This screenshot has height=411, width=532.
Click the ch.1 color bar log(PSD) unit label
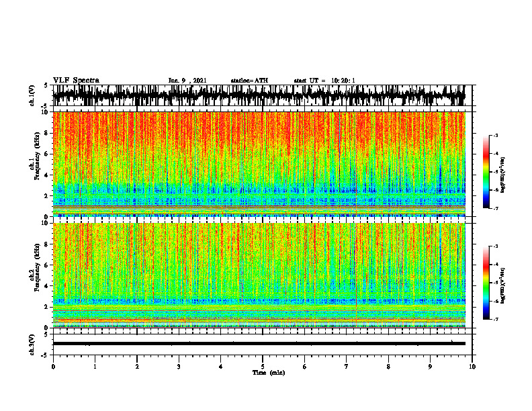click(503, 175)
